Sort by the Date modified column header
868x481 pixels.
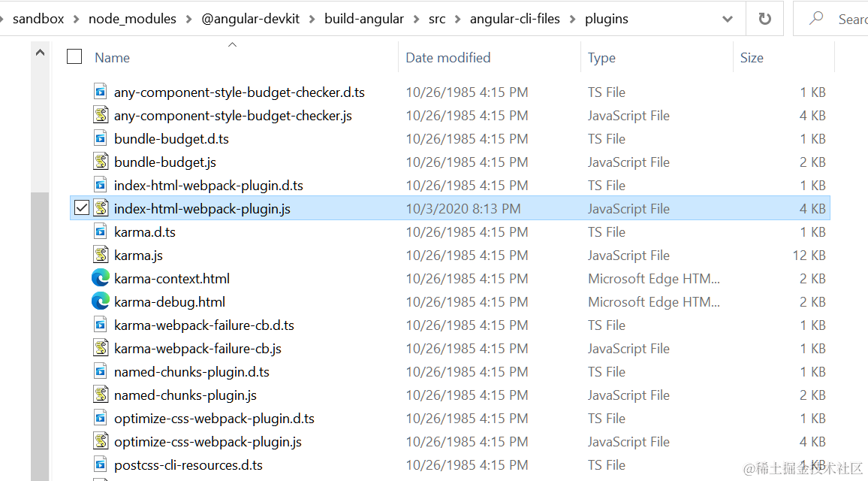click(448, 58)
